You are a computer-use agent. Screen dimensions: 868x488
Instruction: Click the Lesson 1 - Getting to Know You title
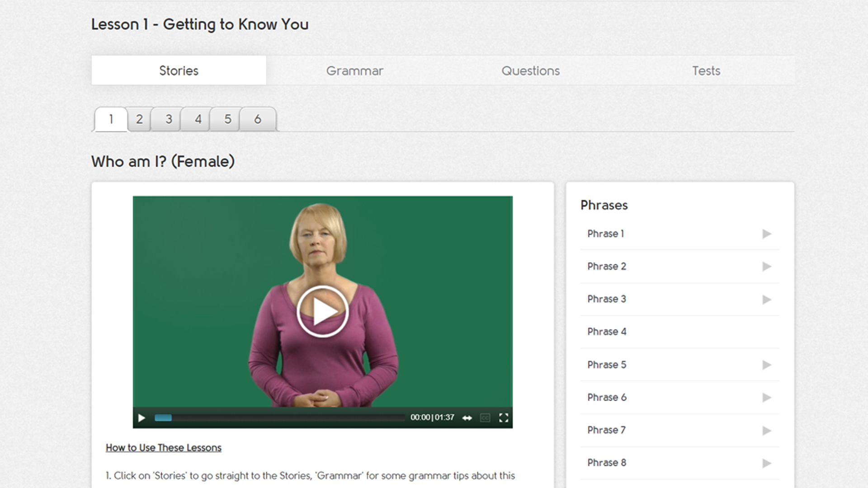coord(200,24)
